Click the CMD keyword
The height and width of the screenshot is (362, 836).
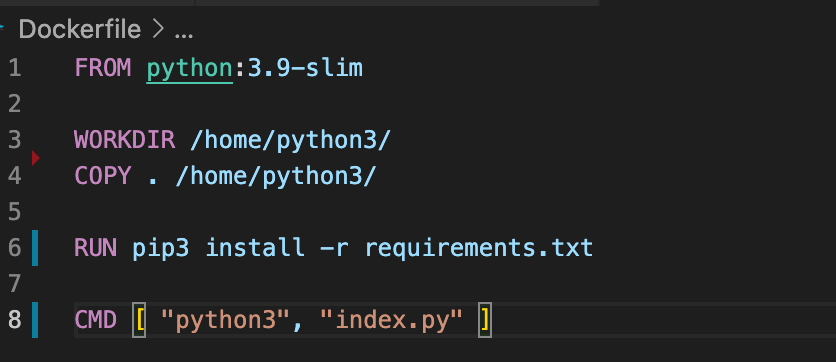click(x=96, y=319)
